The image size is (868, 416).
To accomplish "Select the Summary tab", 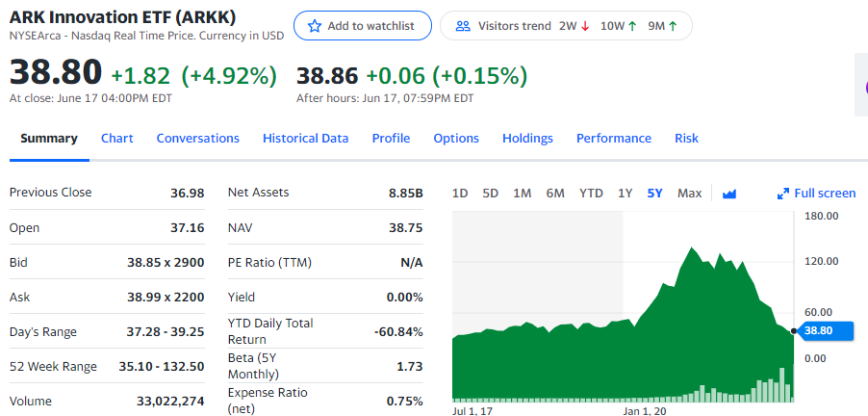I will (x=49, y=138).
